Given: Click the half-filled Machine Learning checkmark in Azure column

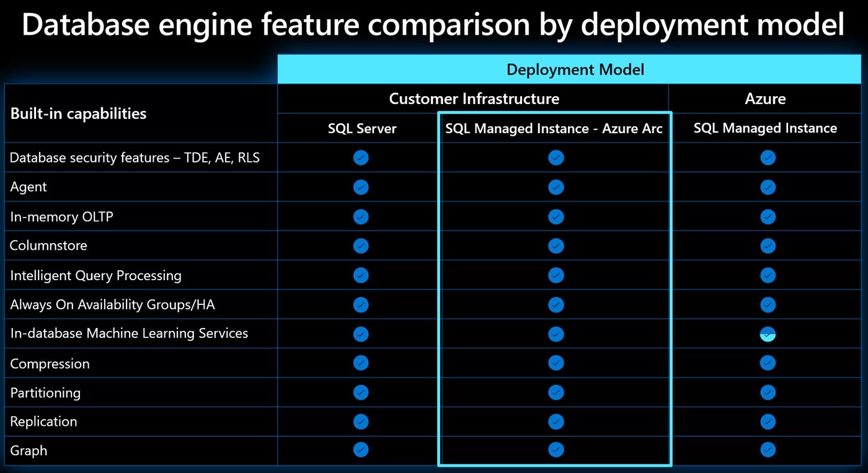Looking at the screenshot, I should pos(768,334).
